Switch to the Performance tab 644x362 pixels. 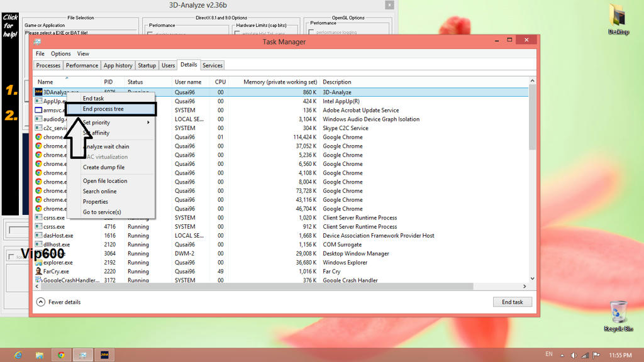click(x=82, y=65)
